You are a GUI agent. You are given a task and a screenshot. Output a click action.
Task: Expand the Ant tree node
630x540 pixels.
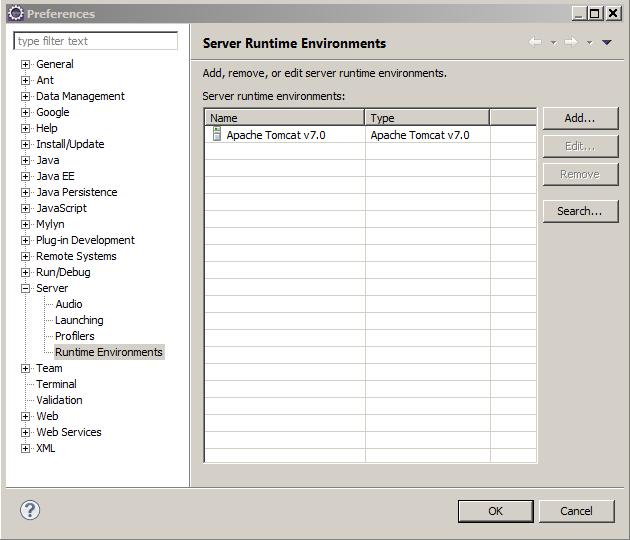pos(25,80)
